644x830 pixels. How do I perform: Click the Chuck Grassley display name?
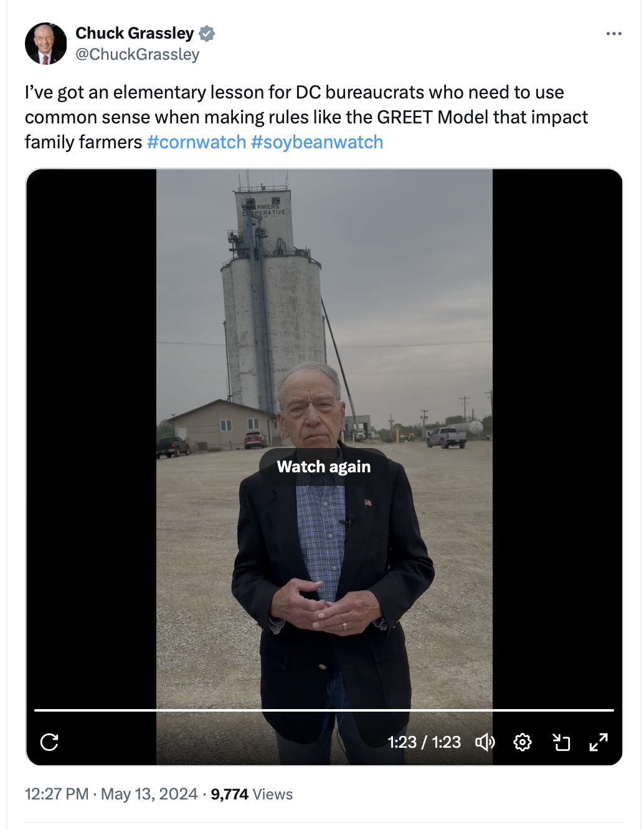[135, 33]
